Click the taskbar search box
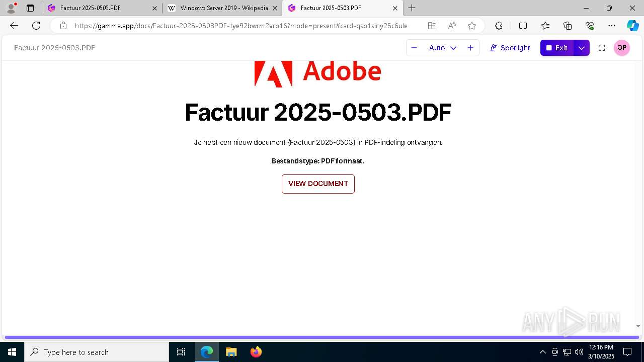Screen dimensions: 644x362 [97, 352]
